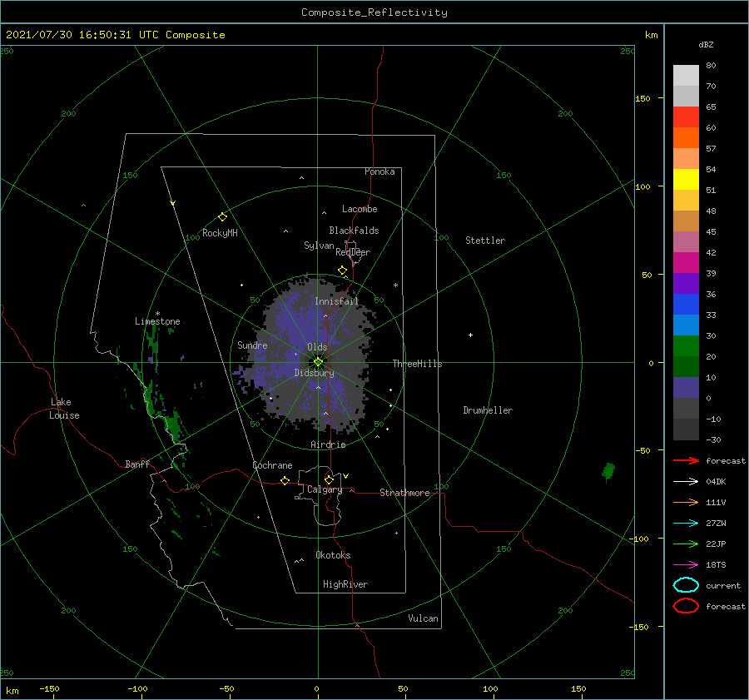Viewport: 749px width, 700px height.
Task: Select the Didsbury town label
Action: (314, 373)
